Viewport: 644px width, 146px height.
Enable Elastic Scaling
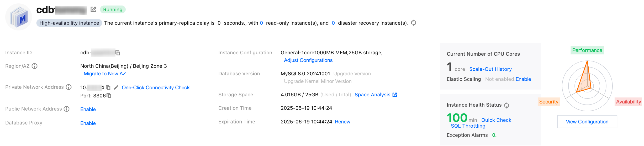pos(523,79)
